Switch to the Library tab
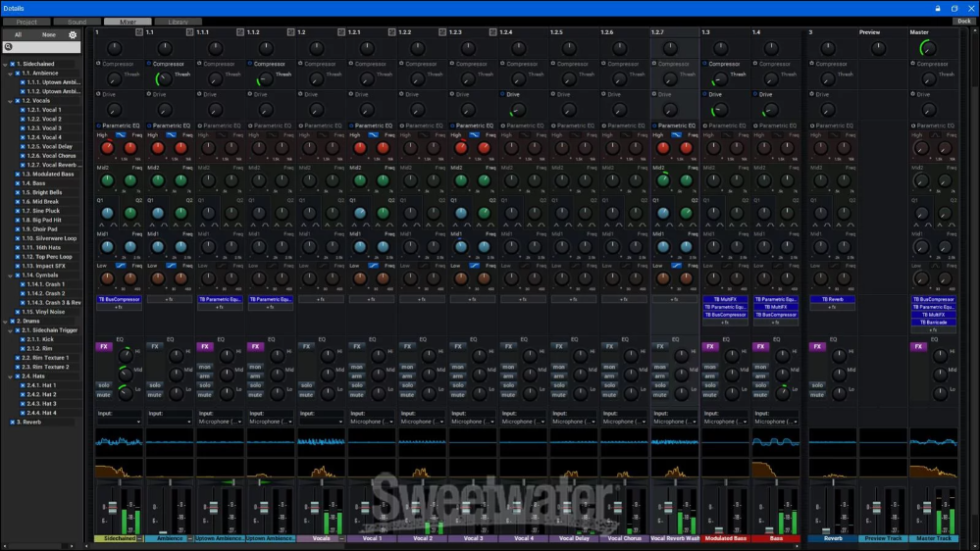Image resolution: width=980 pixels, height=551 pixels. (x=179, y=22)
